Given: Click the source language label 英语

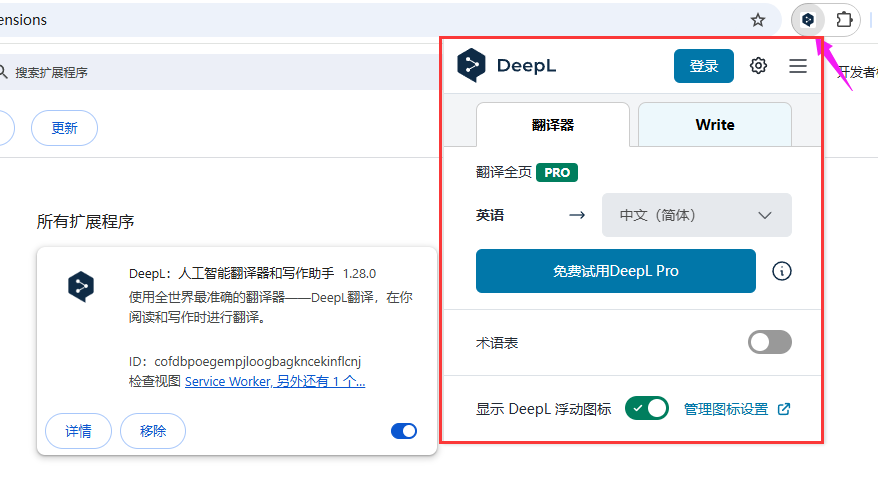Looking at the screenshot, I should 490,215.
